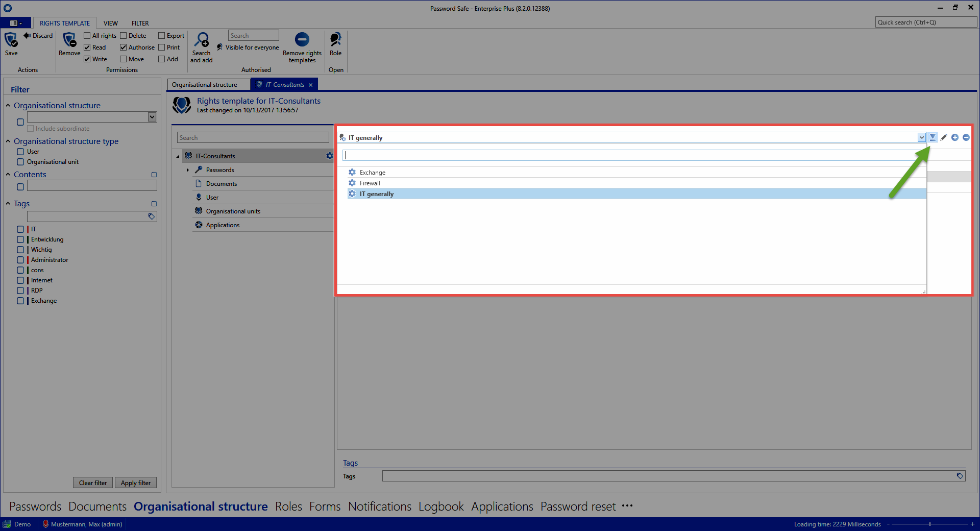
Task: Adjust the zoom slider in status bar
Action: 930,524
